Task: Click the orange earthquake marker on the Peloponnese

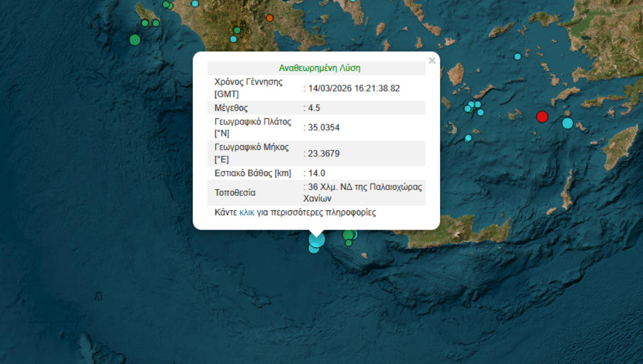Action: 270,18
